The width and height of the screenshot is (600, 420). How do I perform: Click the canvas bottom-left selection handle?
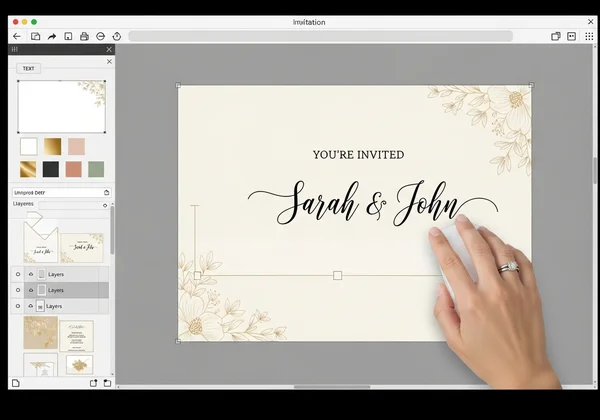tap(178, 341)
